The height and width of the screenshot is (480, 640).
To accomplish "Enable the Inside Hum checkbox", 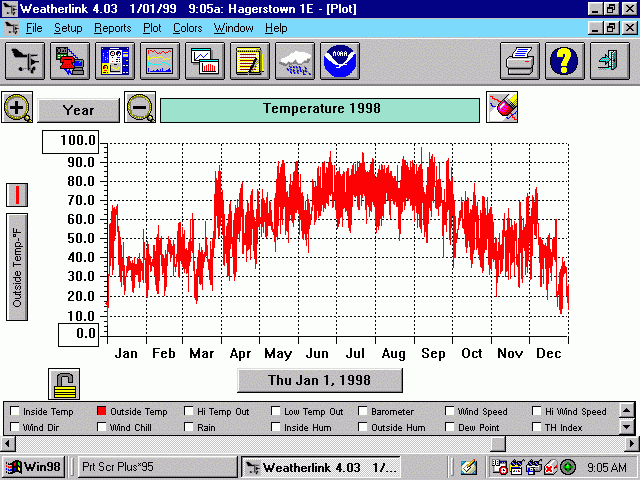I will [276, 427].
